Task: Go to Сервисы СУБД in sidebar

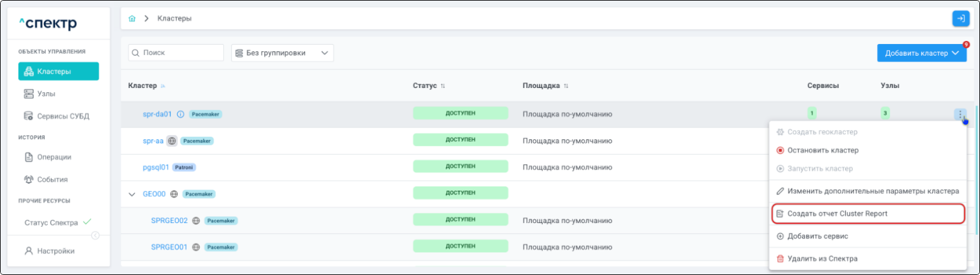Action: click(63, 116)
